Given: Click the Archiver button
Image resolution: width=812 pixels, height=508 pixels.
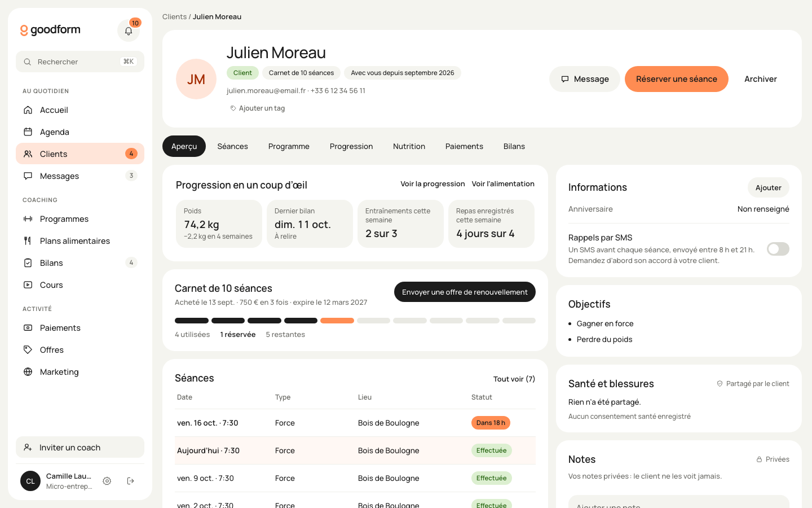Looking at the screenshot, I should pyautogui.click(x=761, y=79).
